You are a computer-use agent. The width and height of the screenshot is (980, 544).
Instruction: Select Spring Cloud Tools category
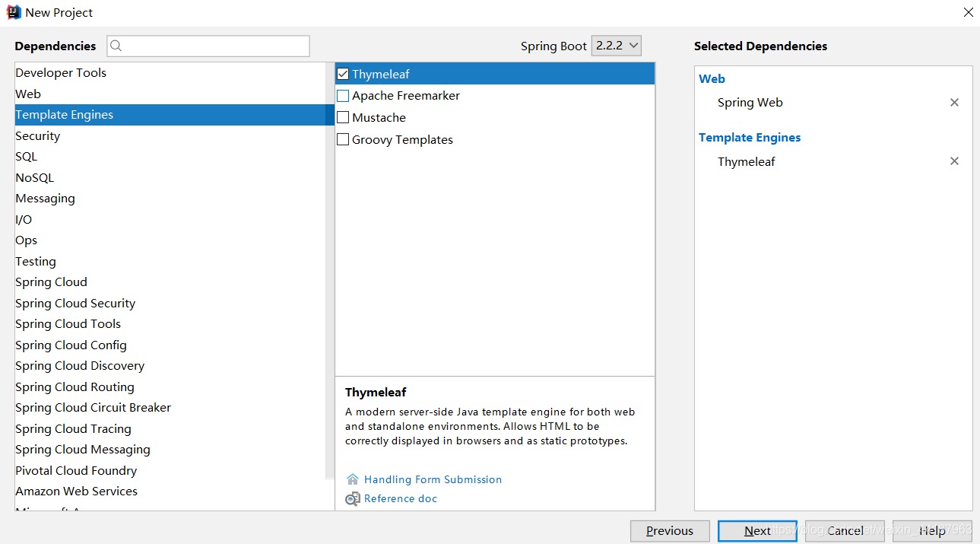(171, 324)
